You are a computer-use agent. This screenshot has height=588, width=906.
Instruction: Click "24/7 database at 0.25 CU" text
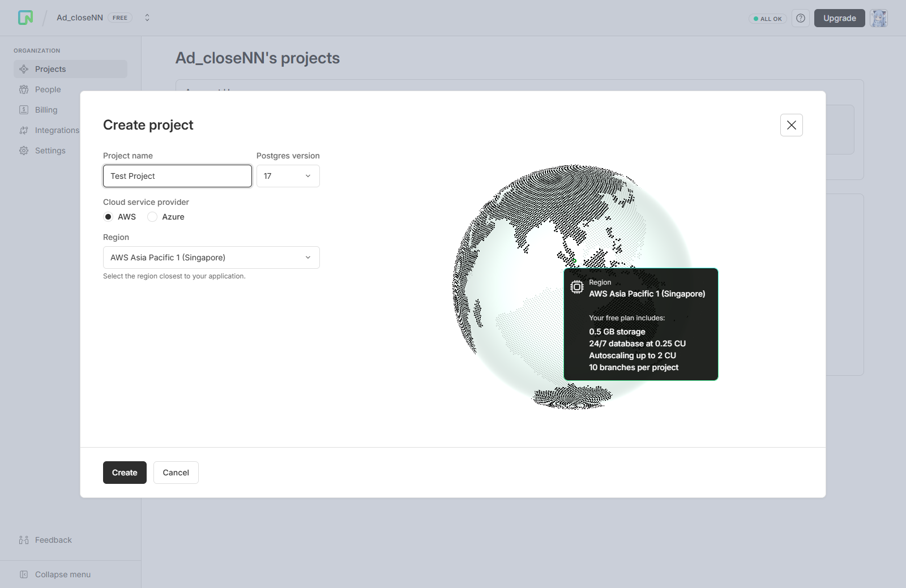[638, 344]
